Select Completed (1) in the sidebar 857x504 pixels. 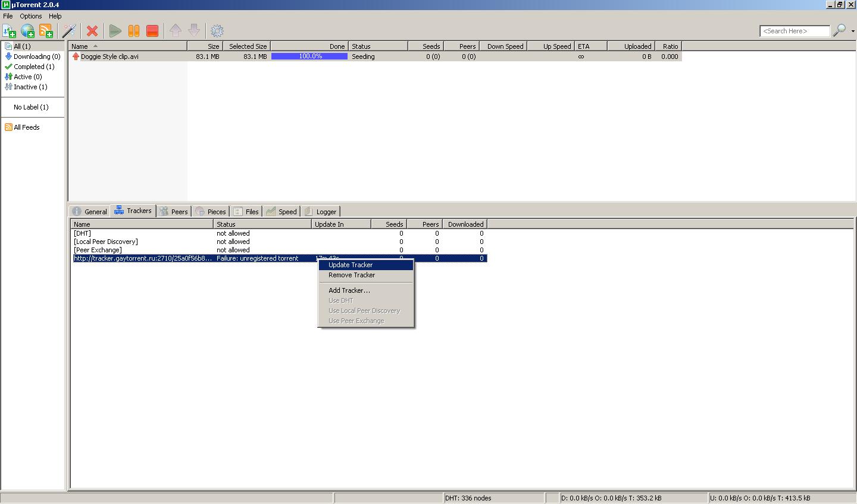point(34,67)
